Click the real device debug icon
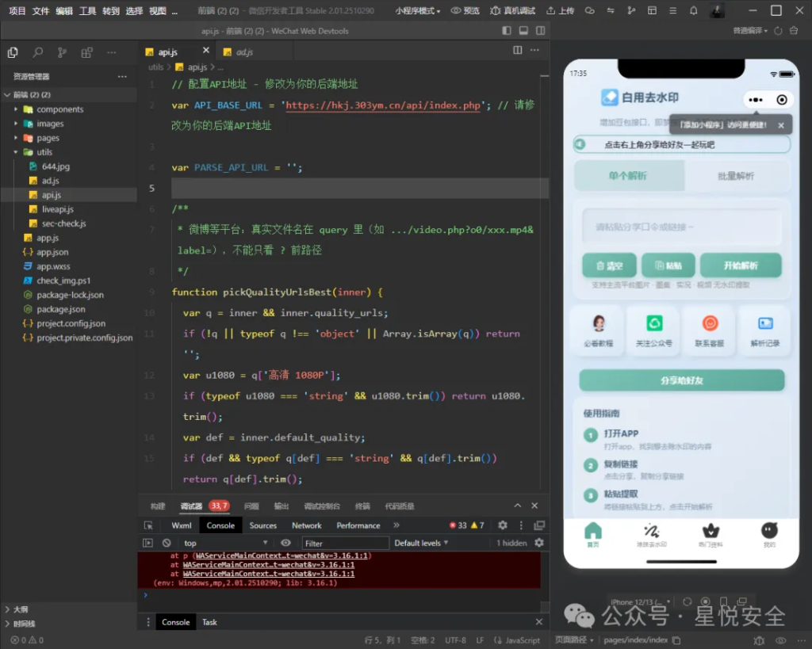Image resolution: width=812 pixels, height=649 pixels. click(495, 10)
